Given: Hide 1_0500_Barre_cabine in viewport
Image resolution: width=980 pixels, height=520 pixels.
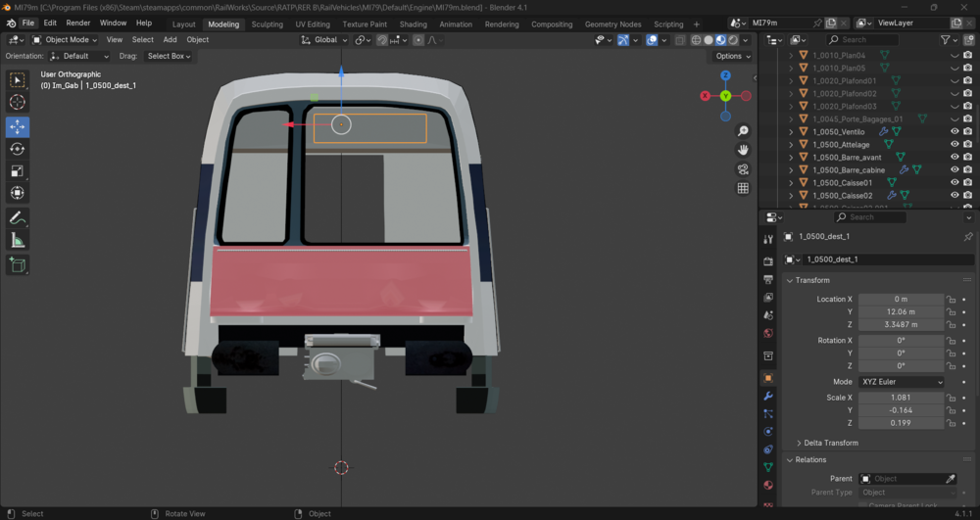Looking at the screenshot, I should point(955,169).
